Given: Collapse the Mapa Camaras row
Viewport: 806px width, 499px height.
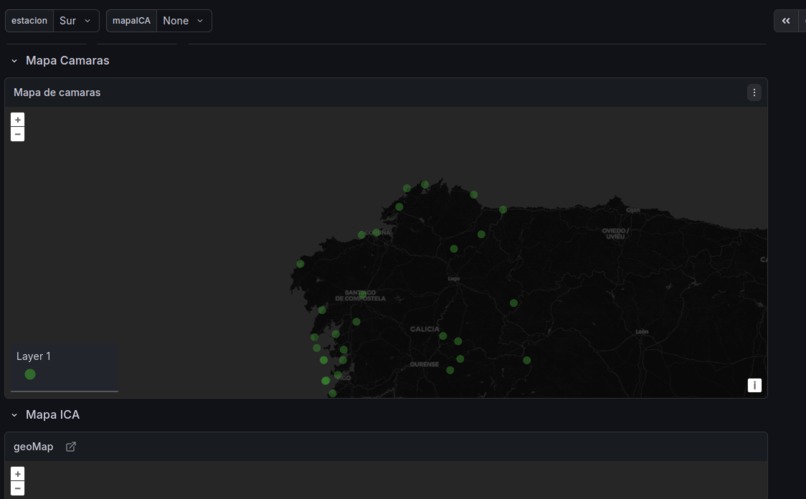Looking at the screenshot, I should tap(14, 61).
